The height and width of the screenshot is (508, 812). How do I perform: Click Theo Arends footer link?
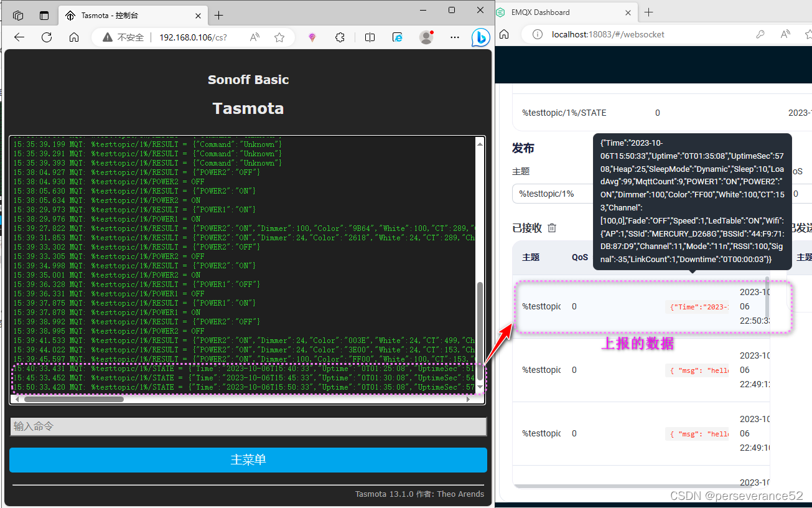point(460,494)
